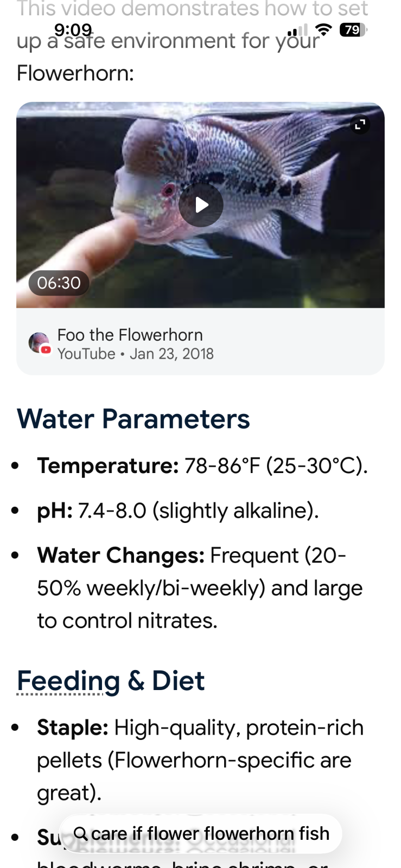Viewport: 401px width, 868px height.
Task: Tap the 'Flowerhorn:' intro text
Action: point(75,73)
